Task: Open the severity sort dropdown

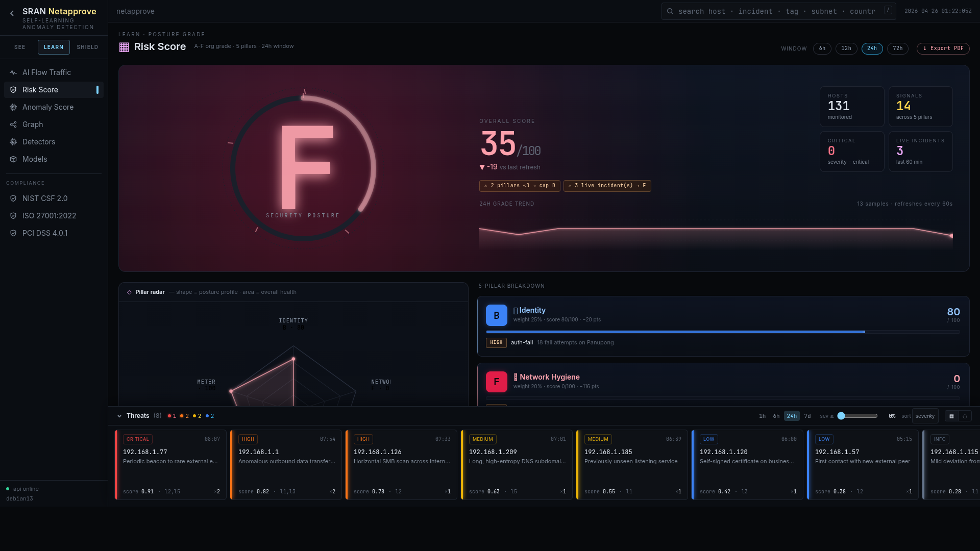Action: point(925,416)
